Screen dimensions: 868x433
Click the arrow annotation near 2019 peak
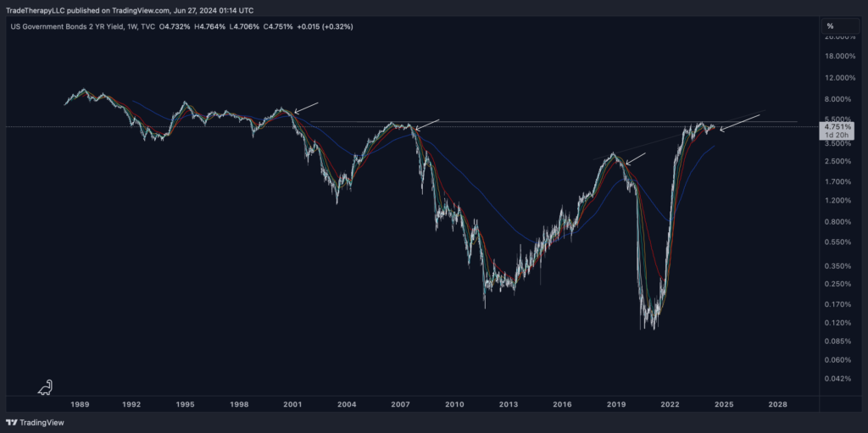point(636,159)
